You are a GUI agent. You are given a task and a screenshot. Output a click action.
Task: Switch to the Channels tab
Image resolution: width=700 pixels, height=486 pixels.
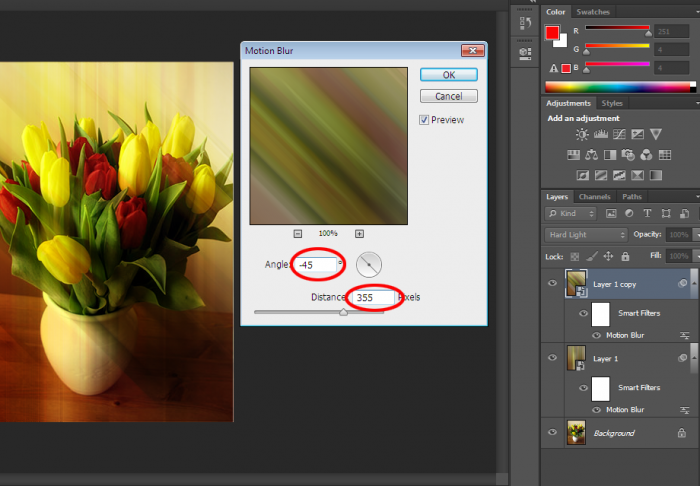[594, 196]
